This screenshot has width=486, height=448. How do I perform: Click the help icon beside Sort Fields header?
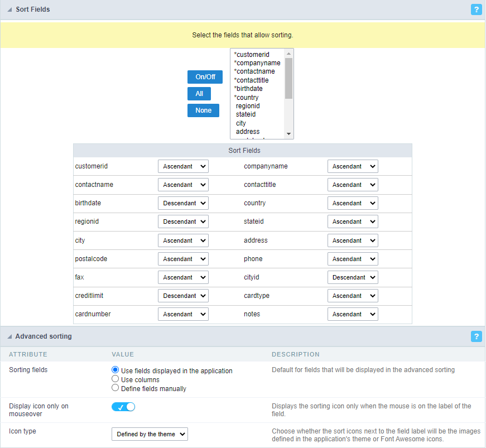point(476,9)
